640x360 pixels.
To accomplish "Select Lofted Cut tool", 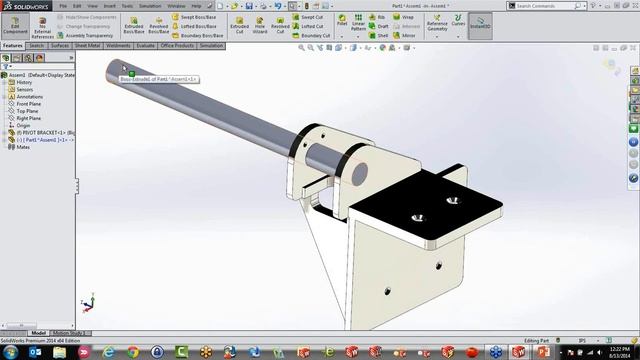I will pos(308,26).
